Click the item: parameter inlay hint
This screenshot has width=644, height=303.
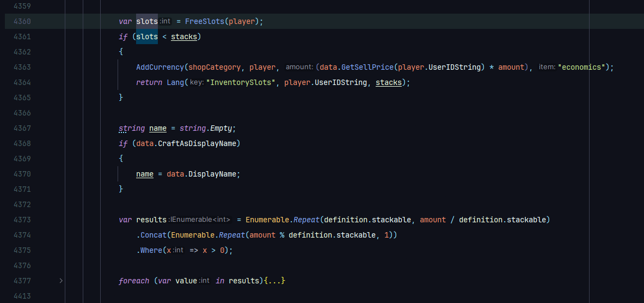click(x=547, y=67)
